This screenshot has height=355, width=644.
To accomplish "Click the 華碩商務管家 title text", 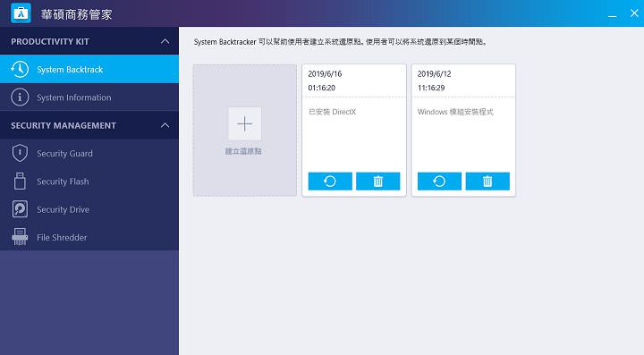I will point(76,14).
